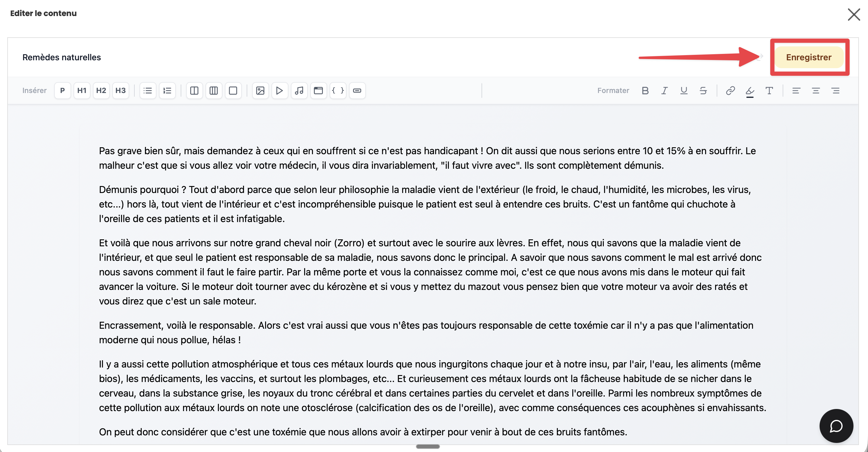
Task: Insert an image block
Action: (260, 90)
